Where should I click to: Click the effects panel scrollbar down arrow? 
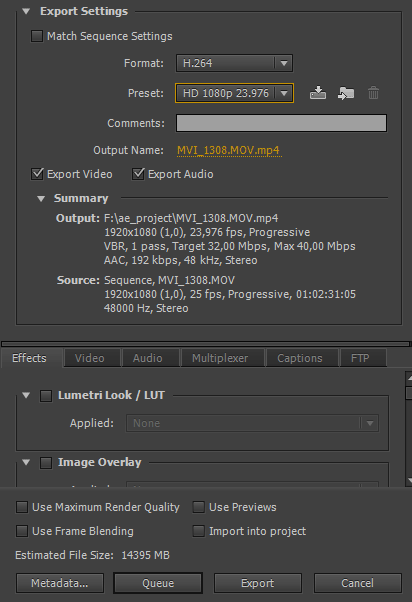(x=409, y=480)
